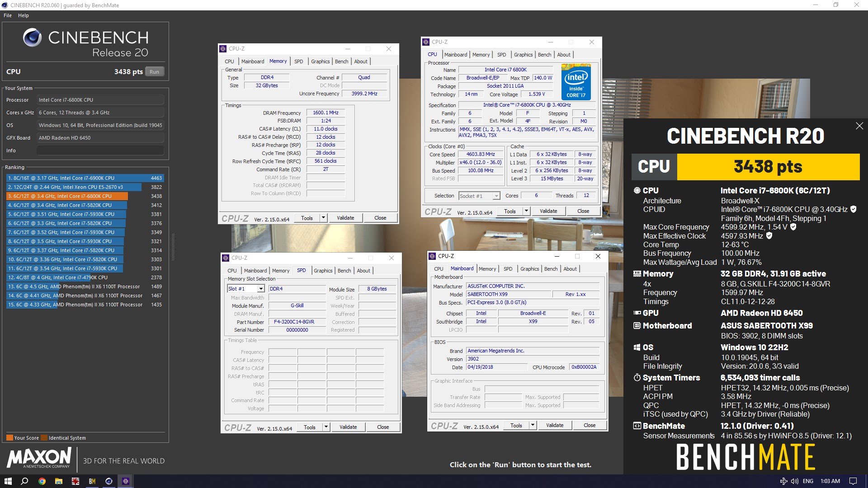
Task: Open the Socket #1 selection dropdown
Action: click(x=496, y=196)
